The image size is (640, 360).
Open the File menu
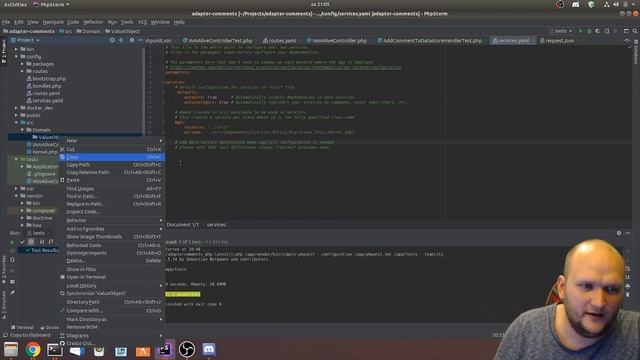click(x=6, y=22)
